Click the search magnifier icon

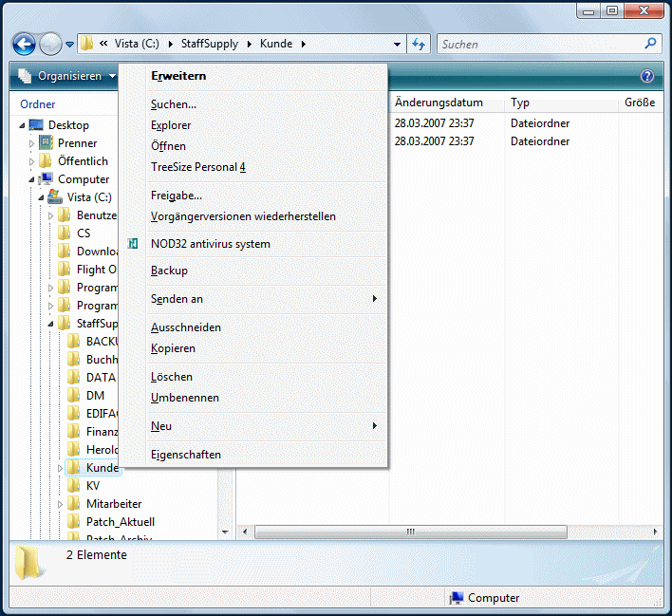[650, 44]
